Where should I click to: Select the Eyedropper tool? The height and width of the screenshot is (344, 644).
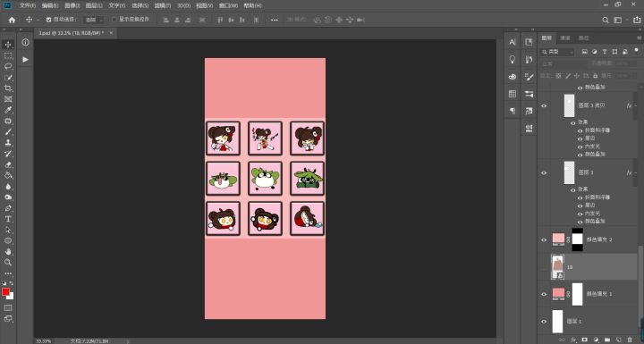pos(8,110)
